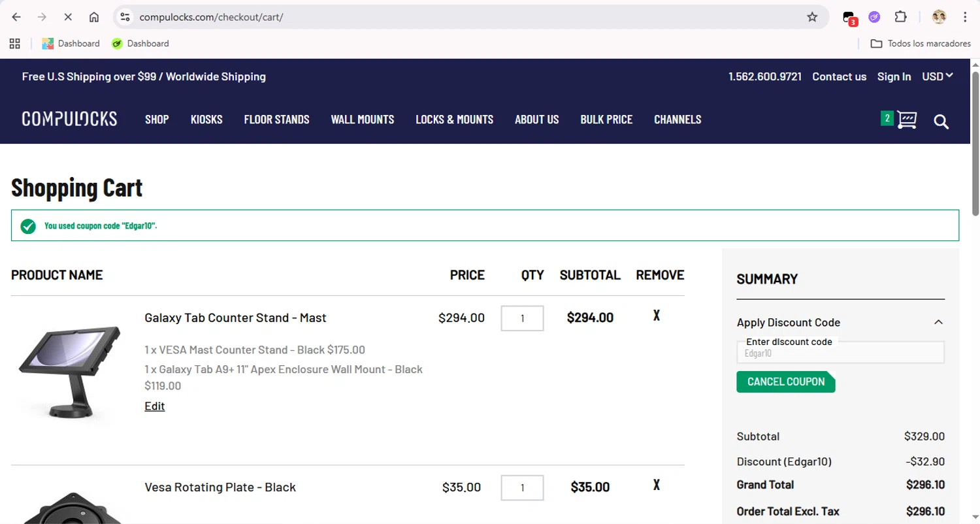
Task: Stop page loading with the X button
Action: pos(68,17)
